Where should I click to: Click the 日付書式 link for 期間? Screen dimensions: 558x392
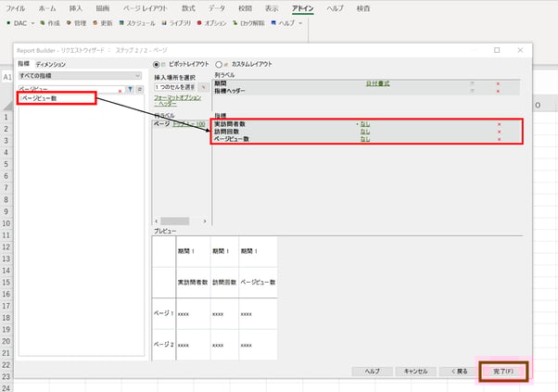tap(377, 83)
